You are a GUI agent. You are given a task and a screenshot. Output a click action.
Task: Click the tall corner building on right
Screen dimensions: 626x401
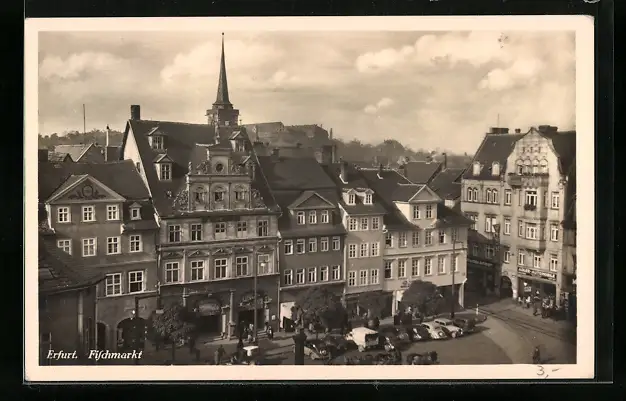tap(522, 215)
